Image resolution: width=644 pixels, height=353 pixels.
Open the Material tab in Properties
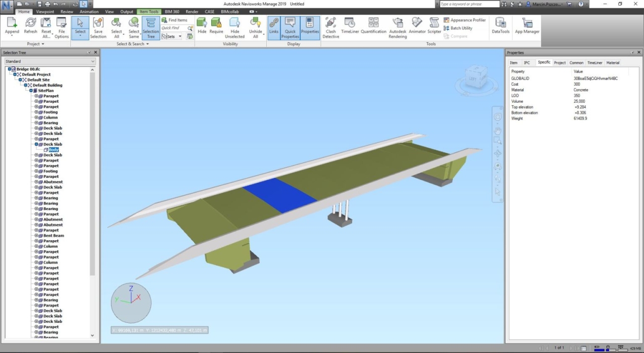612,63
